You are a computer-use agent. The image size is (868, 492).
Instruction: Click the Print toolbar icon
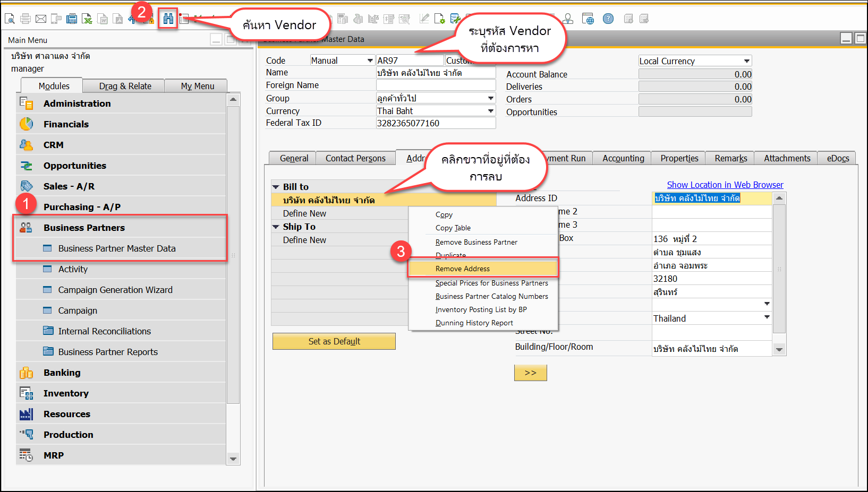click(x=25, y=19)
